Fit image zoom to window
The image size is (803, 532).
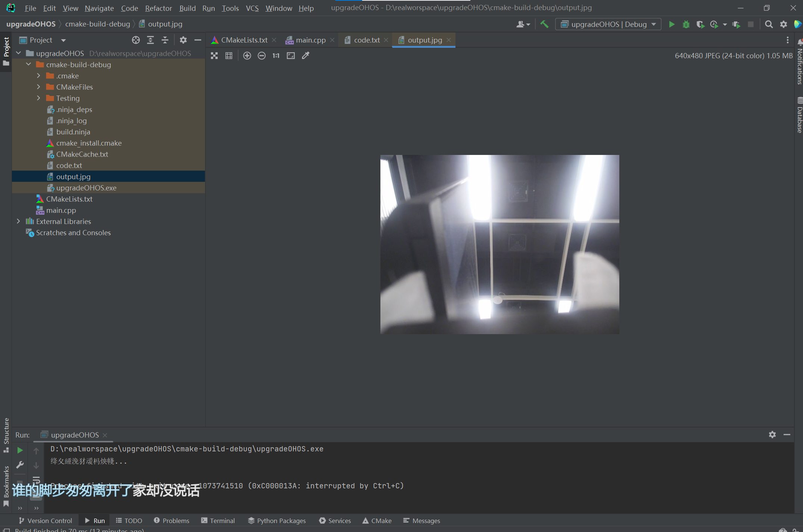[x=291, y=56]
